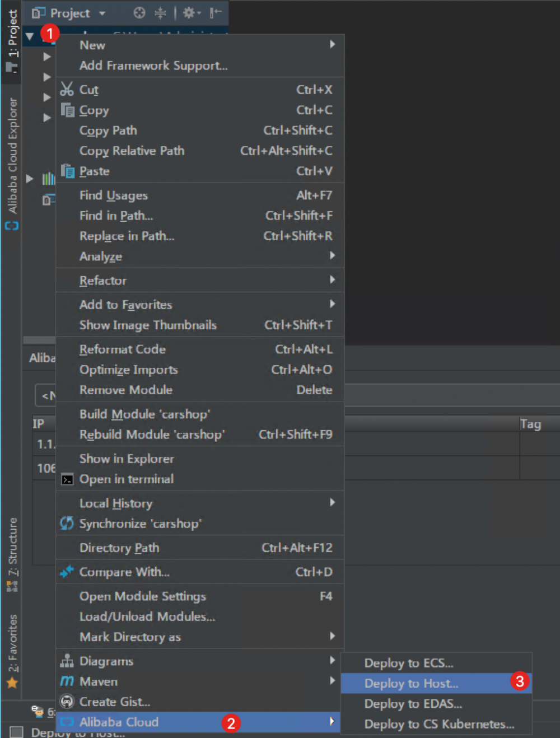
Task: Click the Synchronize 'carshop' refresh icon
Action: pos(67,524)
